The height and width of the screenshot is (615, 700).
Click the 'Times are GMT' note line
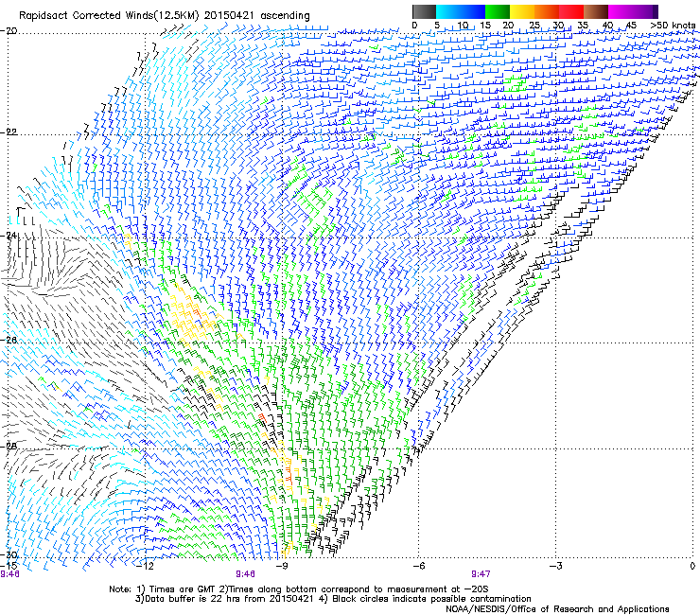point(299,589)
